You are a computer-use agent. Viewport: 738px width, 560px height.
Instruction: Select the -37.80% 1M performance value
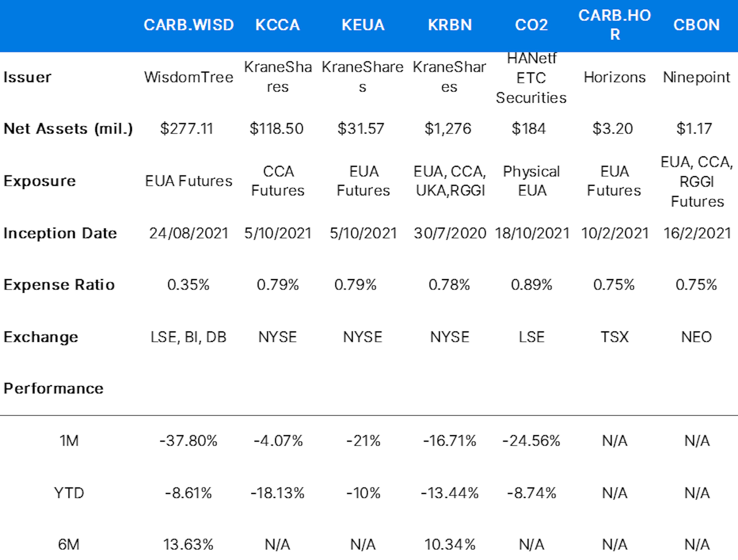click(189, 441)
